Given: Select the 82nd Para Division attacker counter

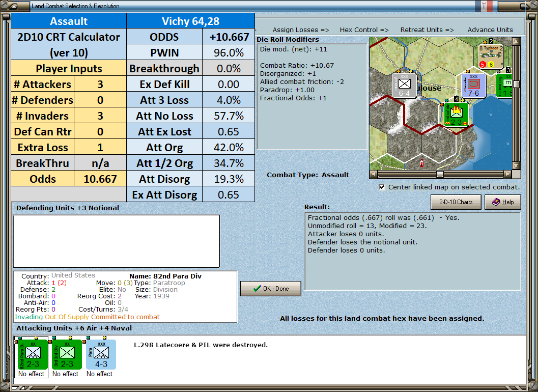Looking at the screenshot, I should [33, 355].
